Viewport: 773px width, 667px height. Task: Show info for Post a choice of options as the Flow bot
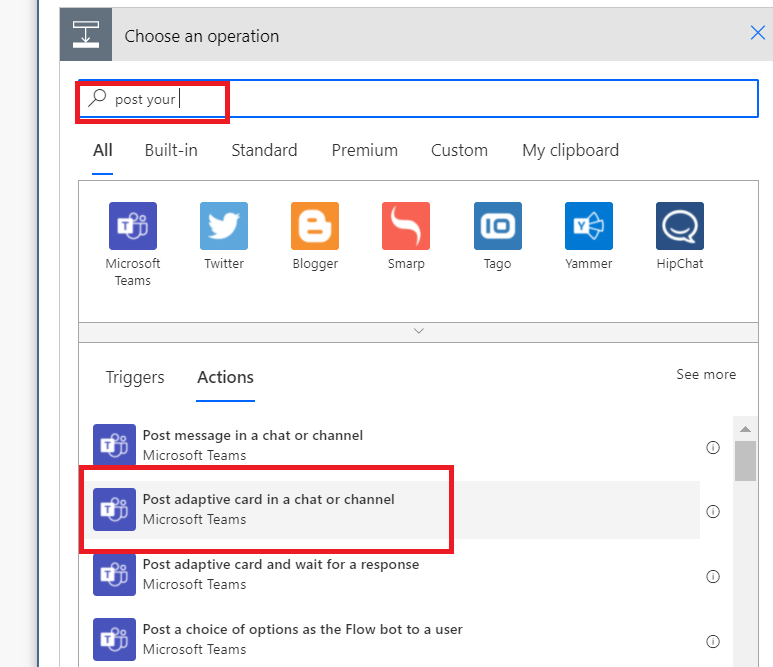[x=713, y=641]
